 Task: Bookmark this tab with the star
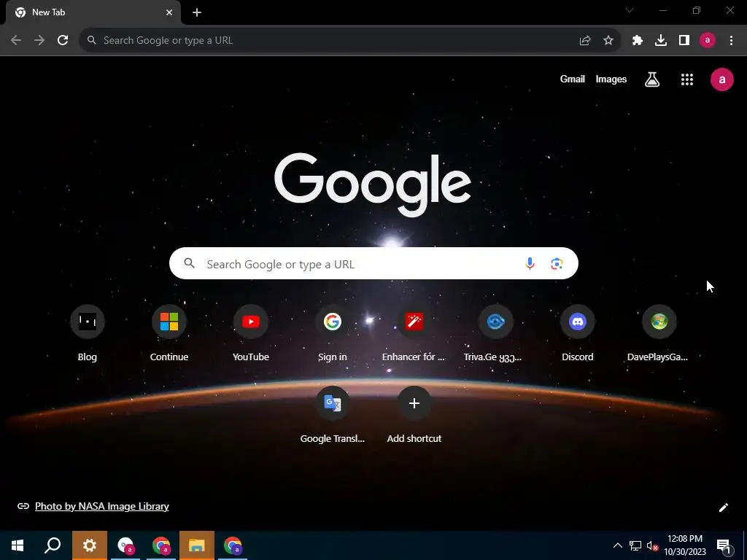point(608,41)
